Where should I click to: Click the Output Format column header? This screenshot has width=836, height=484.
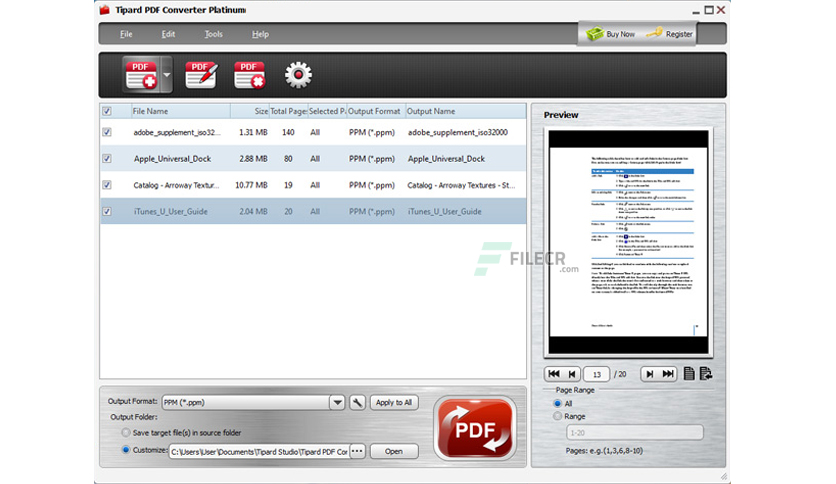376,111
